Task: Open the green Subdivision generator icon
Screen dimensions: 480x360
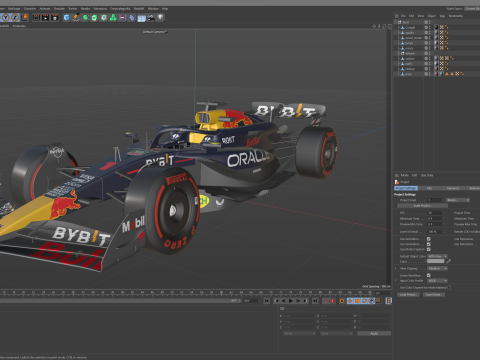Action: point(85,18)
